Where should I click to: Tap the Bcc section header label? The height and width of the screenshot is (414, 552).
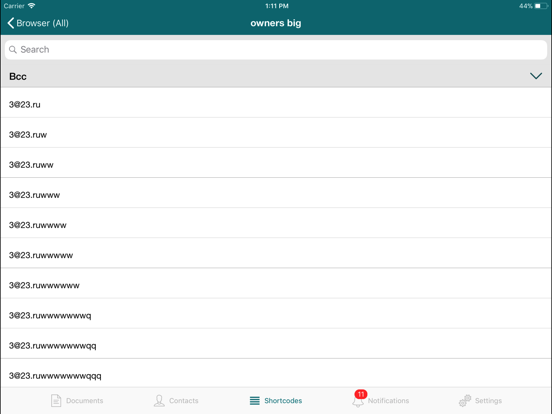click(x=18, y=76)
